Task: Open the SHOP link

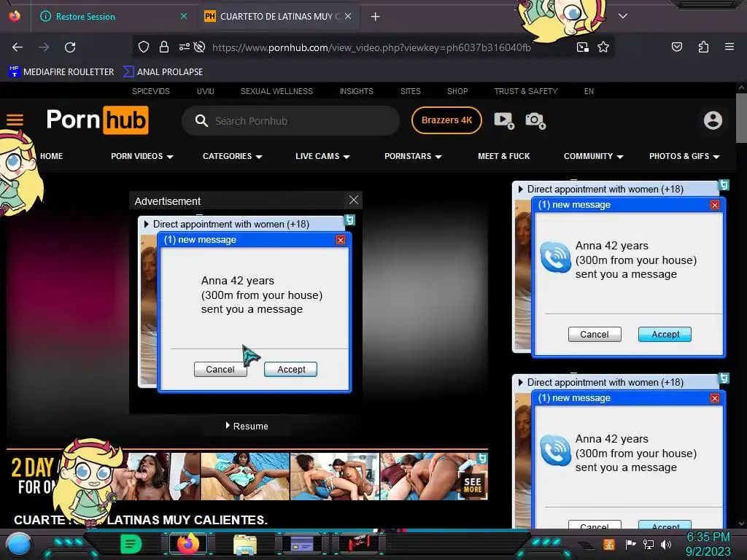Action: point(457,91)
